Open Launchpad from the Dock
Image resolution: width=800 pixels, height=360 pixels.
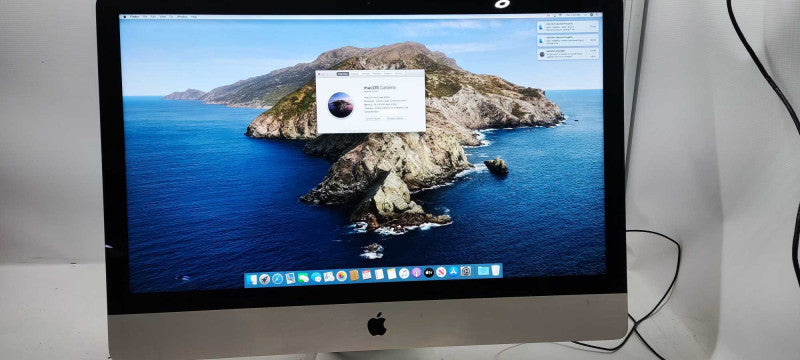[265, 279]
